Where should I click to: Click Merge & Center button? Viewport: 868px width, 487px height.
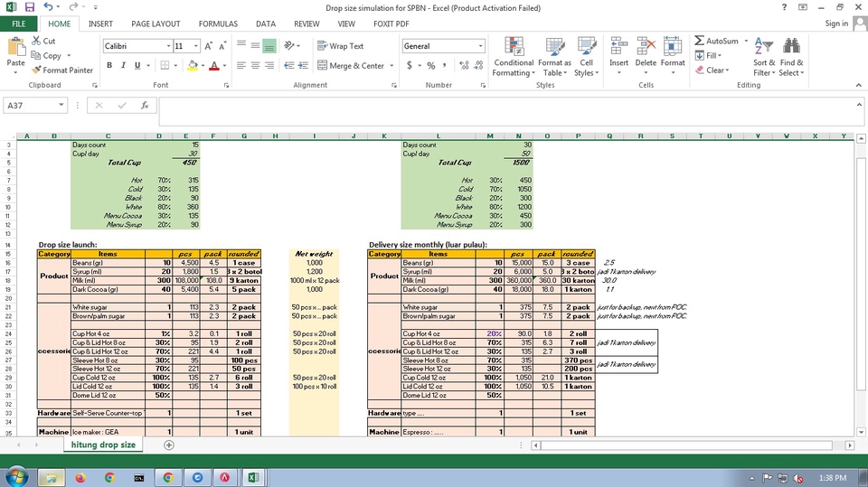tap(351, 65)
